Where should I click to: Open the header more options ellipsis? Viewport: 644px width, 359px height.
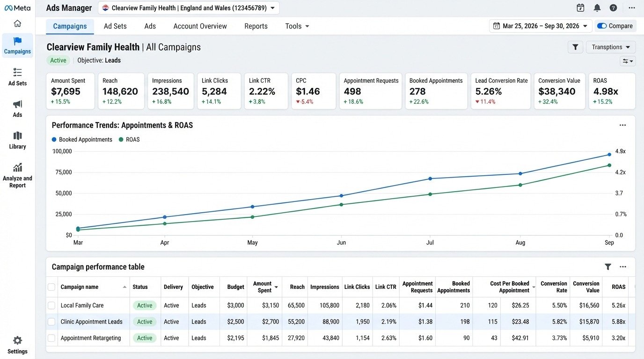point(632,8)
